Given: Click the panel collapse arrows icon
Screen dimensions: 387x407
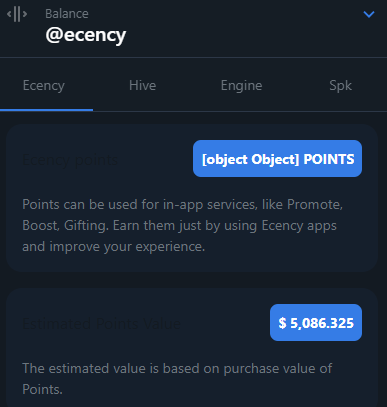Looking at the screenshot, I should pyautogui.click(x=17, y=14).
